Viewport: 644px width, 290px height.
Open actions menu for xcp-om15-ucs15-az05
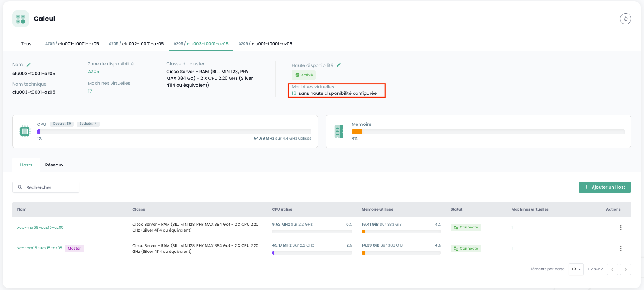pos(620,249)
